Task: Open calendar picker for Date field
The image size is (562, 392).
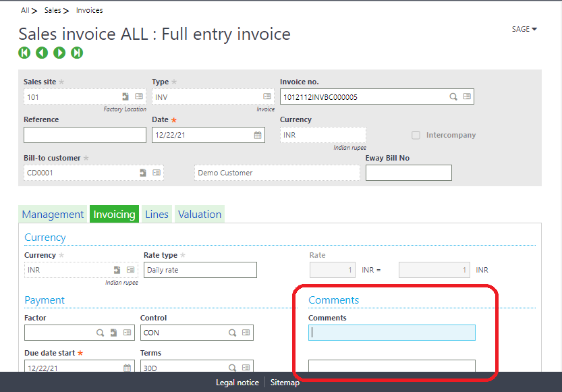Action: tap(257, 135)
